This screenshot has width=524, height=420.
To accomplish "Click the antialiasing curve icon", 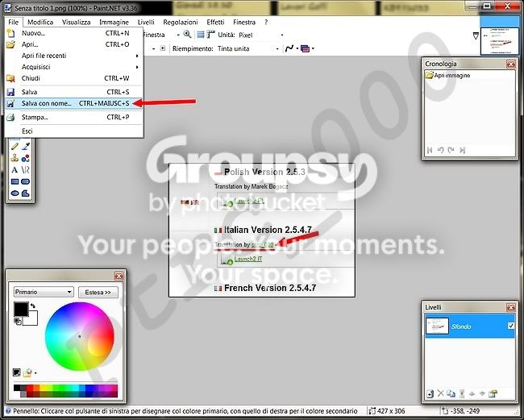I will (289, 48).
